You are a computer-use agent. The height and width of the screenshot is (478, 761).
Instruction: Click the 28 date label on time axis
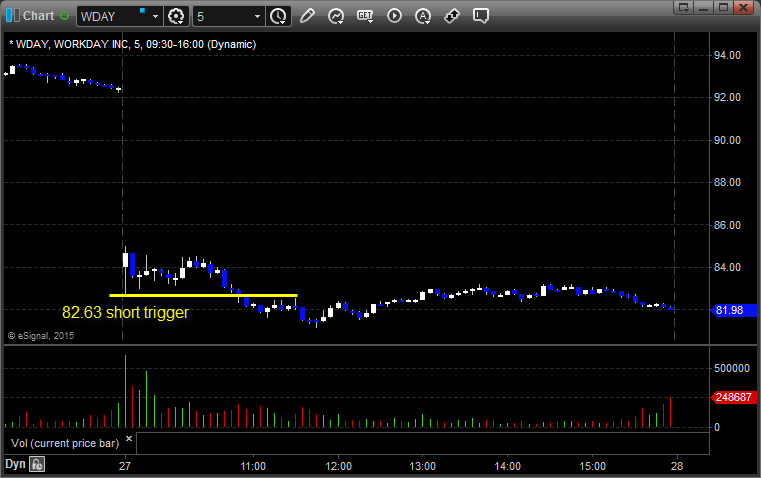pos(677,466)
